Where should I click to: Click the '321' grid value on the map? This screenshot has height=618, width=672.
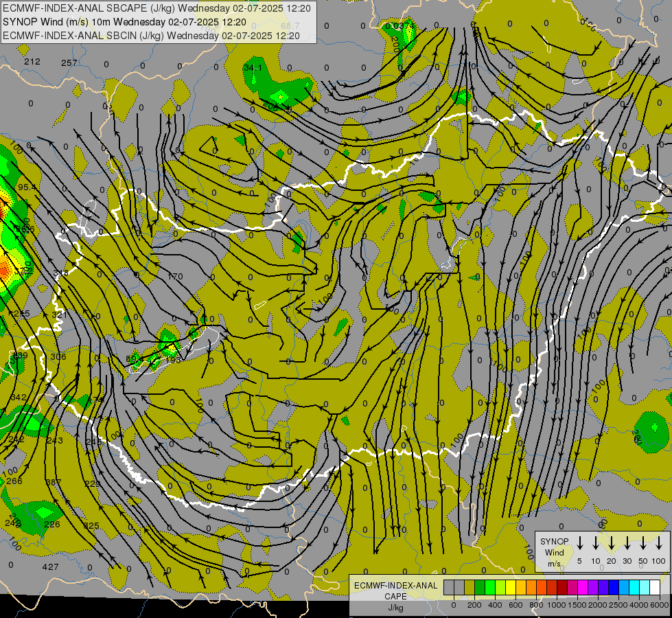pos(60,314)
